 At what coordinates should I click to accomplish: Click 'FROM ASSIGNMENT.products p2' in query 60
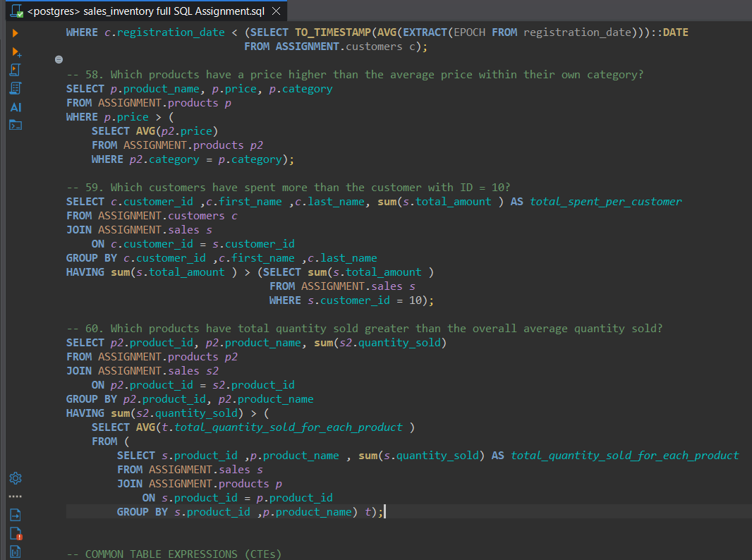[152, 357]
